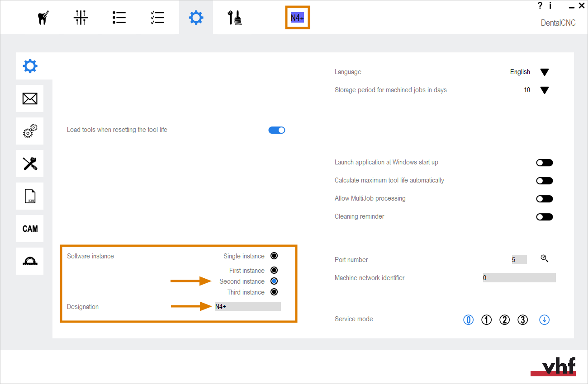Select service mode 0

468,320
